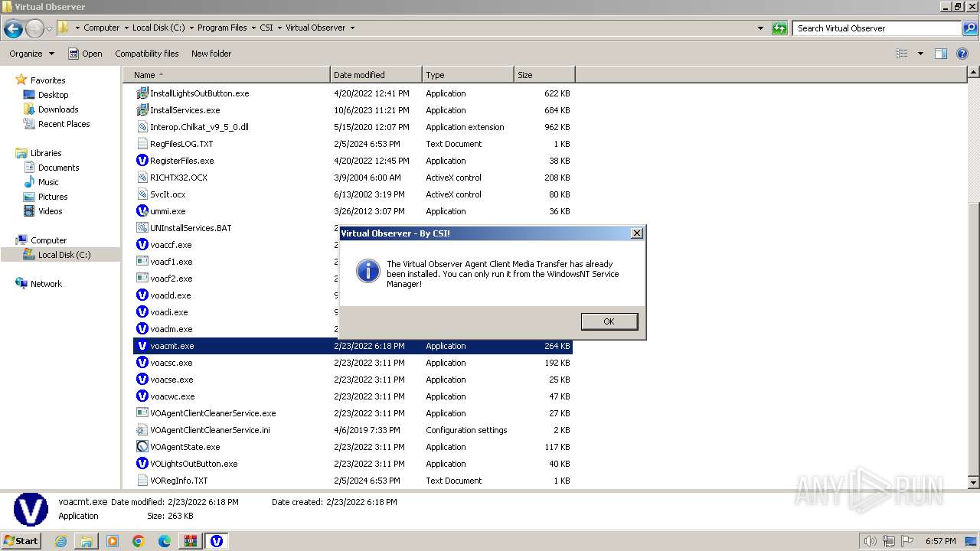Select the voacsc.exe icon
Screen dimensions: 980x551
coord(142,363)
